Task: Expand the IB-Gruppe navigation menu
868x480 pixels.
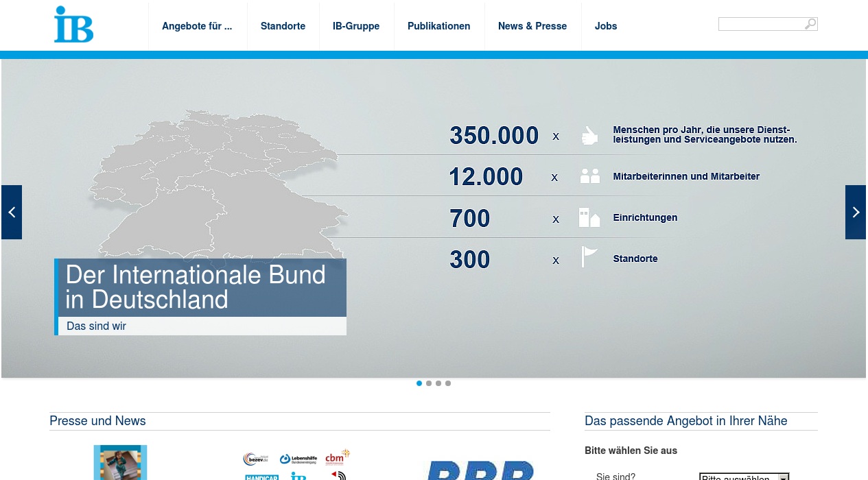Action: coord(356,26)
